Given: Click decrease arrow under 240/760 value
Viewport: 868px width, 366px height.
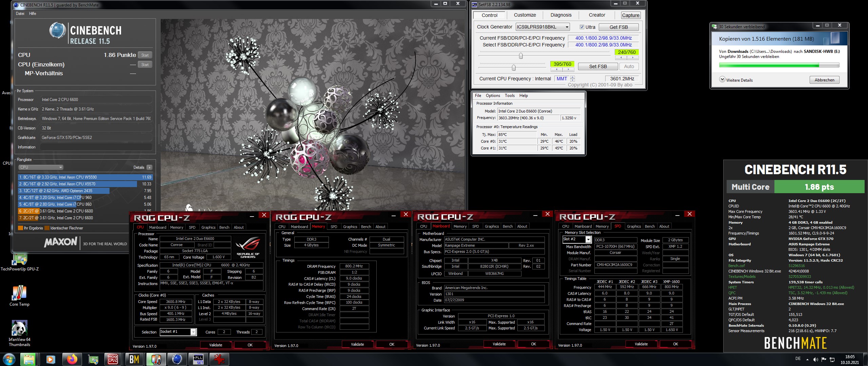Looking at the screenshot, I should [x=621, y=58].
